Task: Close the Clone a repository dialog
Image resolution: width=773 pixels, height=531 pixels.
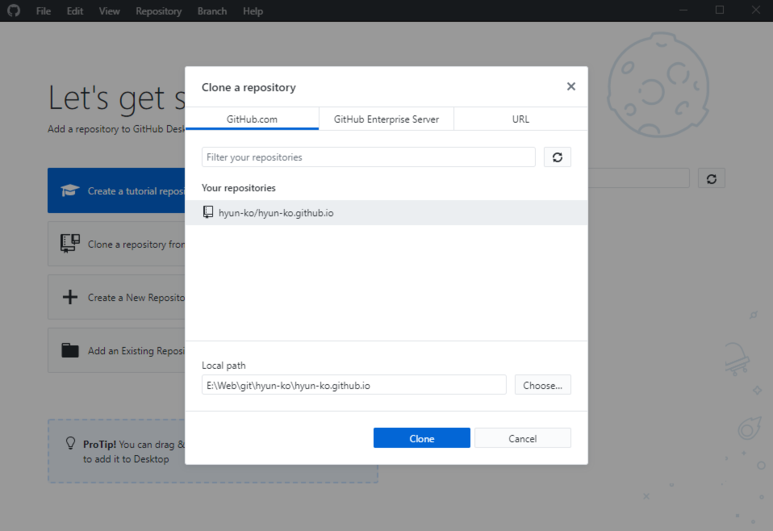Action: point(571,86)
